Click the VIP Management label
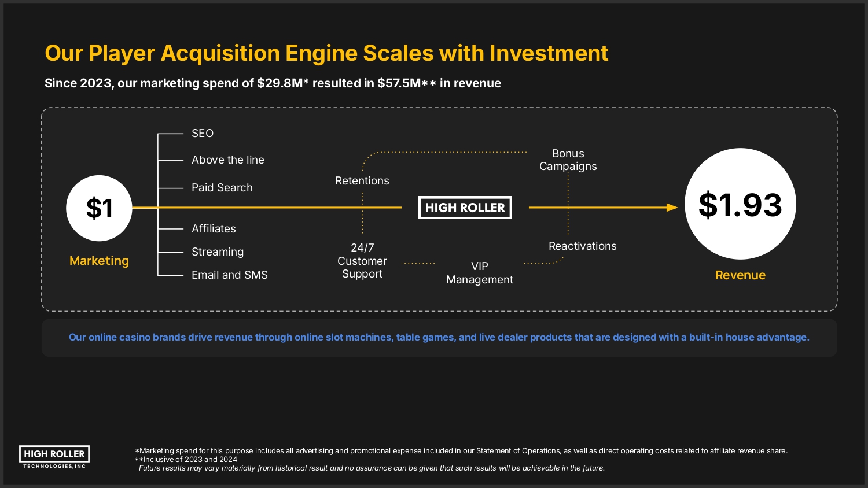 coord(480,273)
